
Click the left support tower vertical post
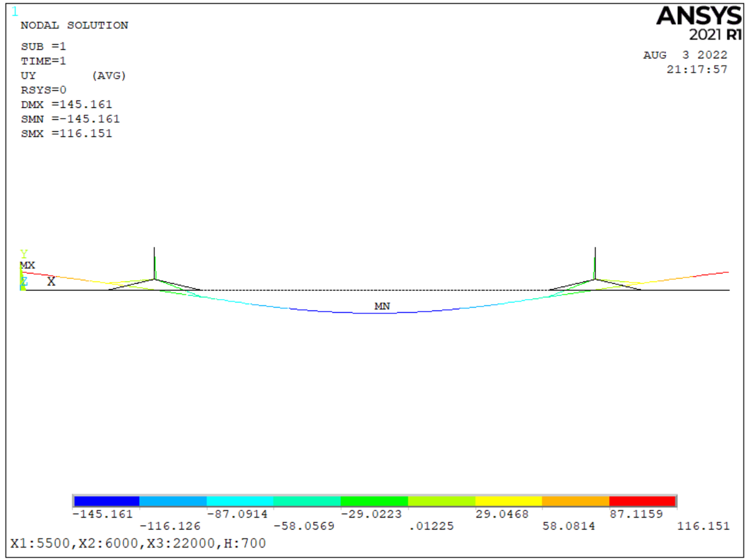click(155, 263)
